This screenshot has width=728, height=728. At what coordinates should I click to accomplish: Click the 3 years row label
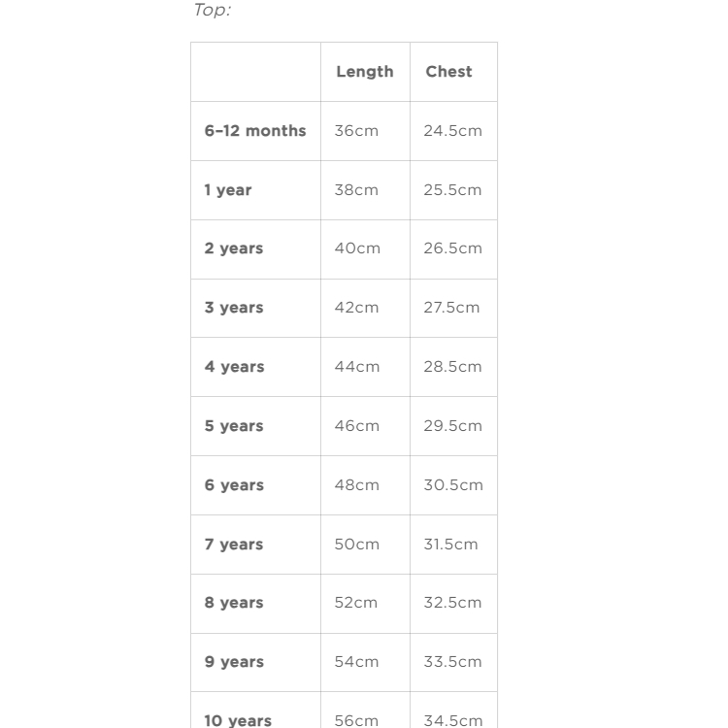(x=234, y=308)
